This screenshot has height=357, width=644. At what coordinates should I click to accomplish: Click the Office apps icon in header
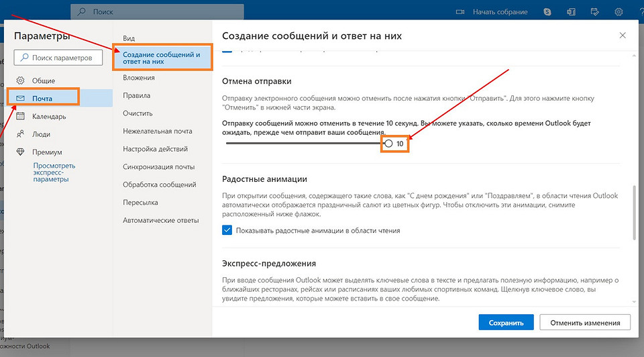click(571, 12)
